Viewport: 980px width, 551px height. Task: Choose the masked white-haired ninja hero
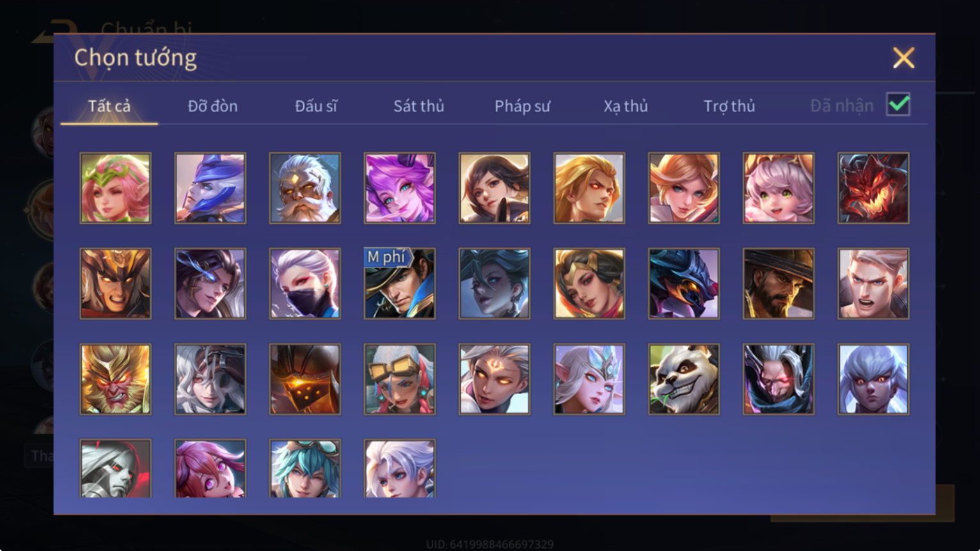click(x=305, y=283)
